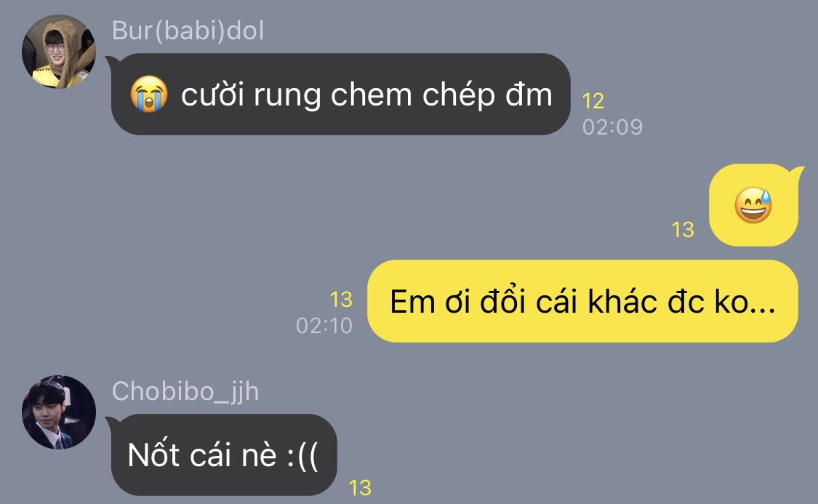
Task: Open Bur(babi)dol's profile avatar
Action: coord(59,52)
